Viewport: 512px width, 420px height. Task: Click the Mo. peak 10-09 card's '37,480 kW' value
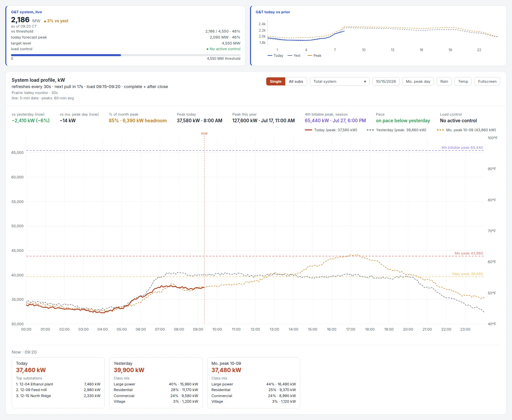pyautogui.click(x=226, y=370)
